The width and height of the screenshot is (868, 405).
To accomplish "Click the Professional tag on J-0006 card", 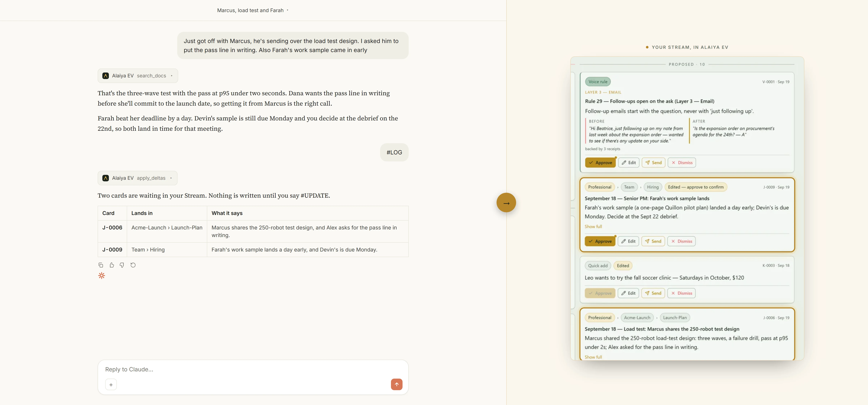I will 599,317.
